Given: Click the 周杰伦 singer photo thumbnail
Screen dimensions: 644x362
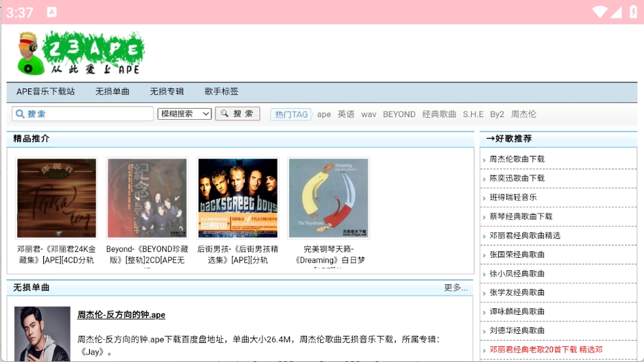Looking at the screenshot, I should click(42, 334).
